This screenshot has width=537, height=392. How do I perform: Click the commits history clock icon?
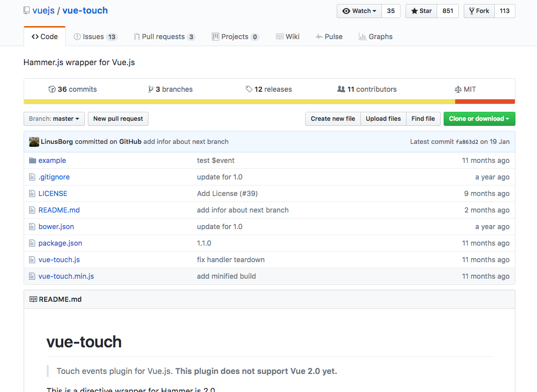(x=52, y=89)
